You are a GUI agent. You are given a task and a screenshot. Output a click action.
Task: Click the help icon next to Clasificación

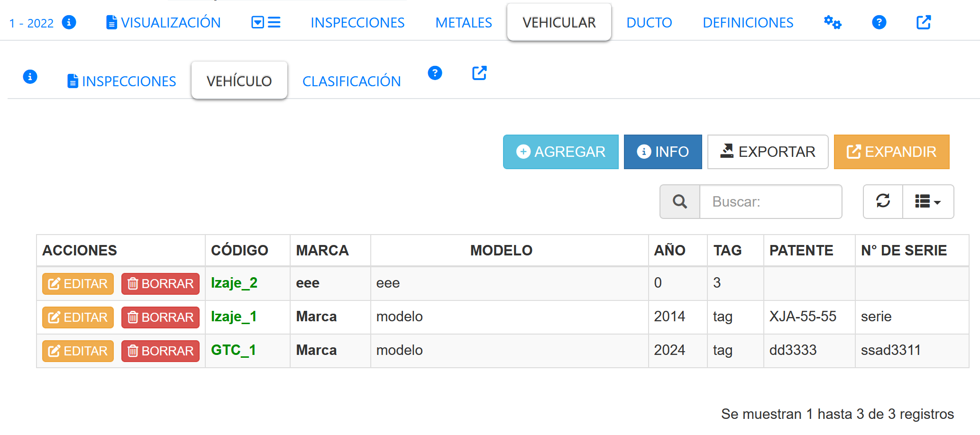435,73
